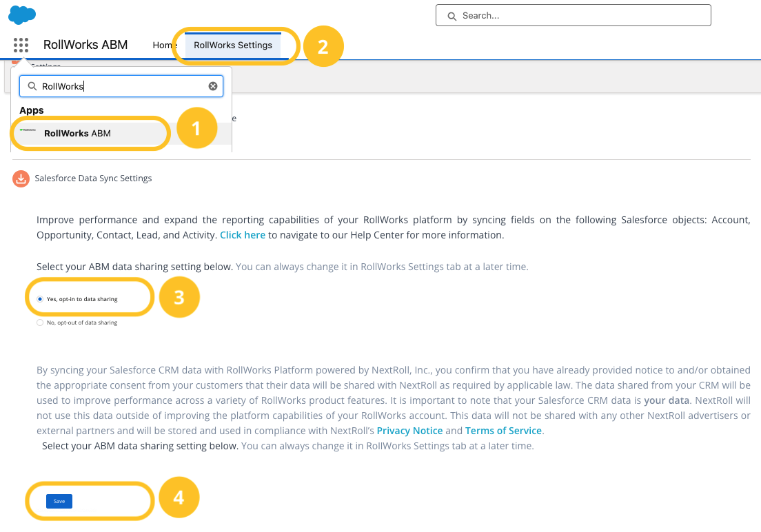The height and width of the screenshot is (532, 761).
Task: Select No, opt-out of data sharing
Action: tap(40, 323)
